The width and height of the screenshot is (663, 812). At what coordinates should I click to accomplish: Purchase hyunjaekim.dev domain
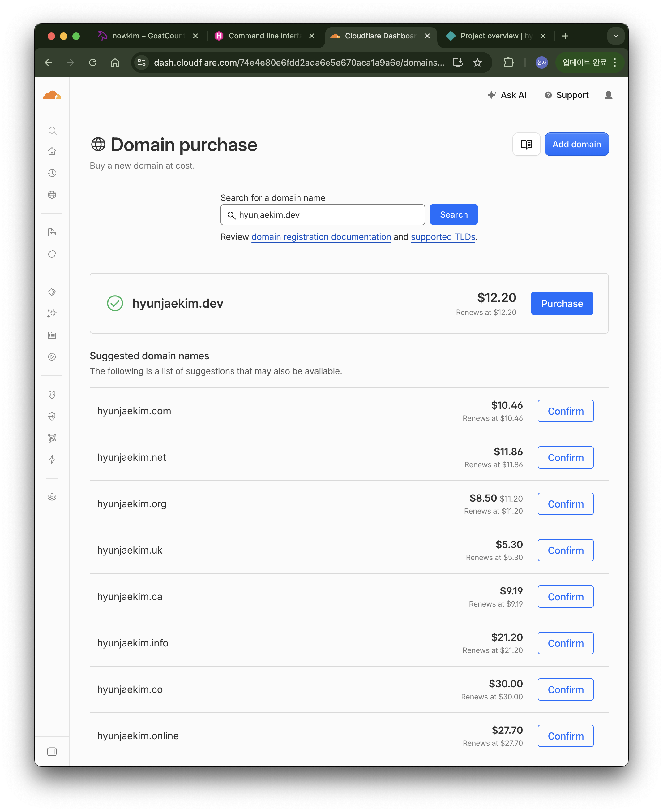pos(562,303)
